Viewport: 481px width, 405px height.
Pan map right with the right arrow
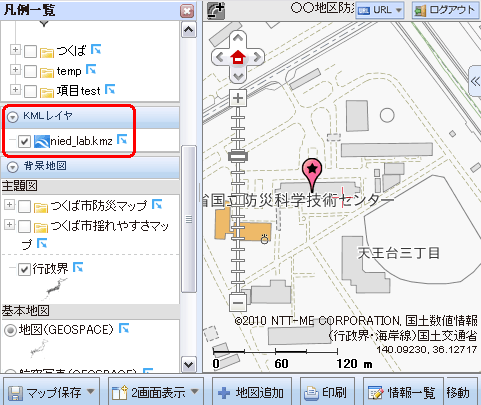coord(257,57)
